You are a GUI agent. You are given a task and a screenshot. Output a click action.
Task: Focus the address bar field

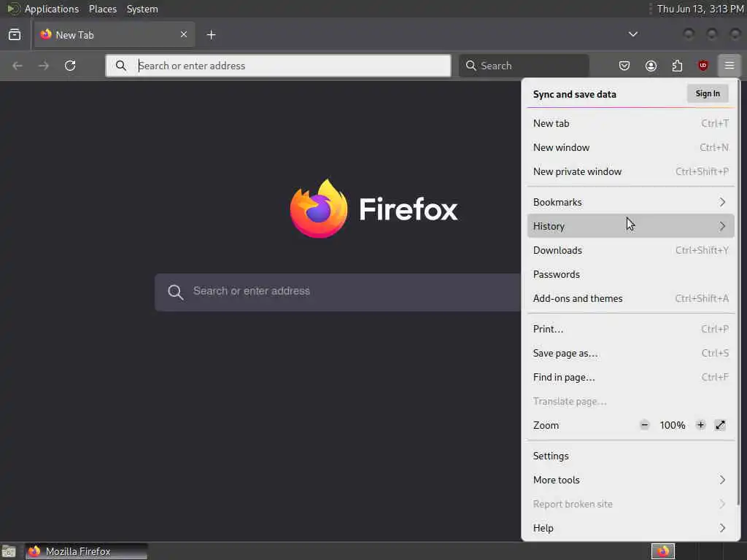click(x=278, y=66)
